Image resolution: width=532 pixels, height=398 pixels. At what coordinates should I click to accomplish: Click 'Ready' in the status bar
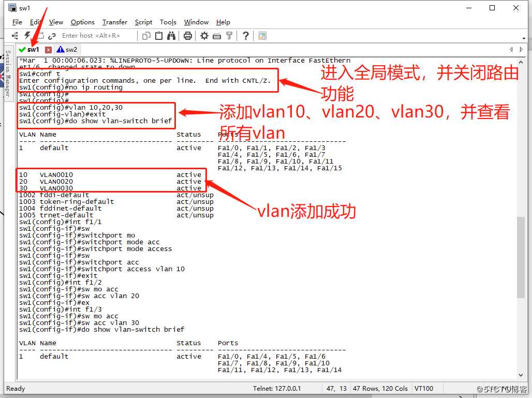click(16, 389)
